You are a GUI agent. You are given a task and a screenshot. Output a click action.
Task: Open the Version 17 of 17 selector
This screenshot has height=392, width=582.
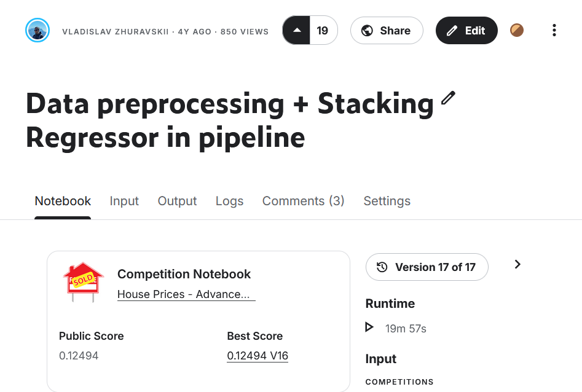[x=427, y=267]
